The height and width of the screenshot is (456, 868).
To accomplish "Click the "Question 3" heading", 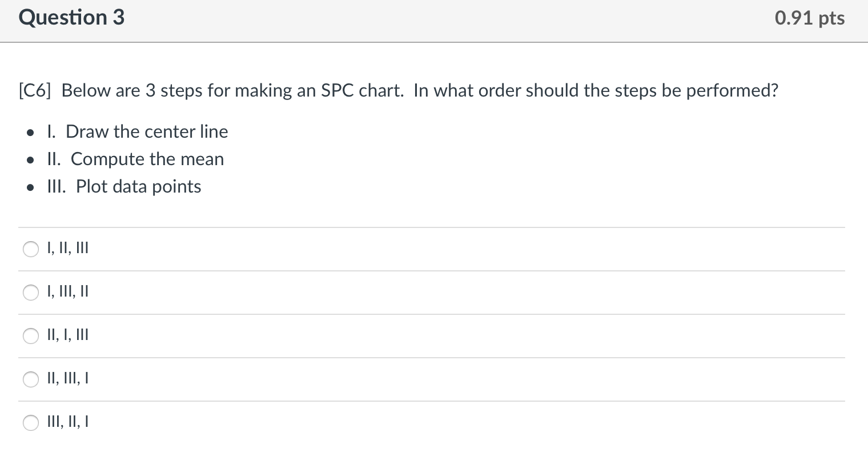I will [x=71, y=17].
